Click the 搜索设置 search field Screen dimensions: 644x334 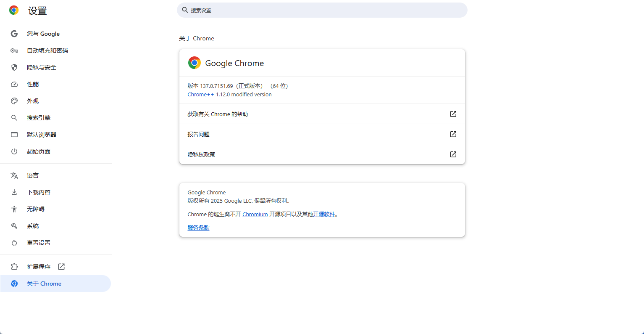[x=322, y=10]
